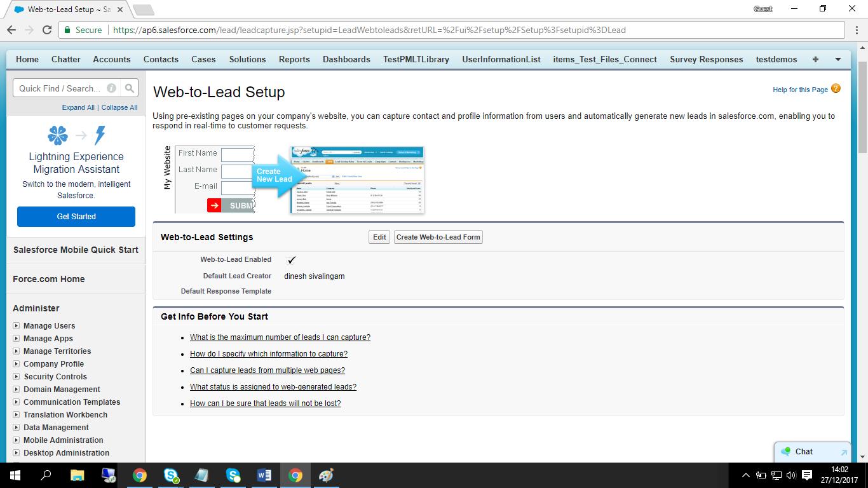Pop out the Chat panel arrow icon

(x=843, y=452)
